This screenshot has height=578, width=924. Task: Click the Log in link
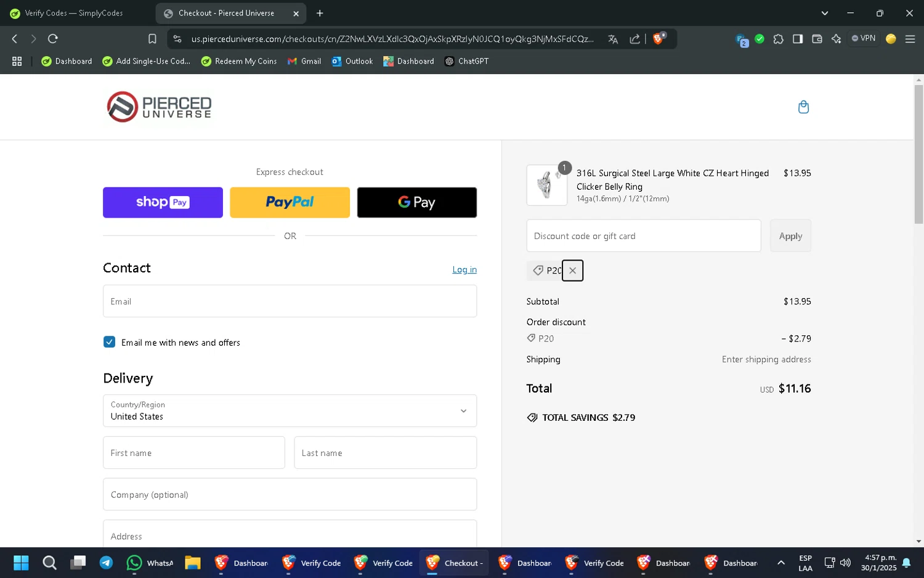[464, 269]
